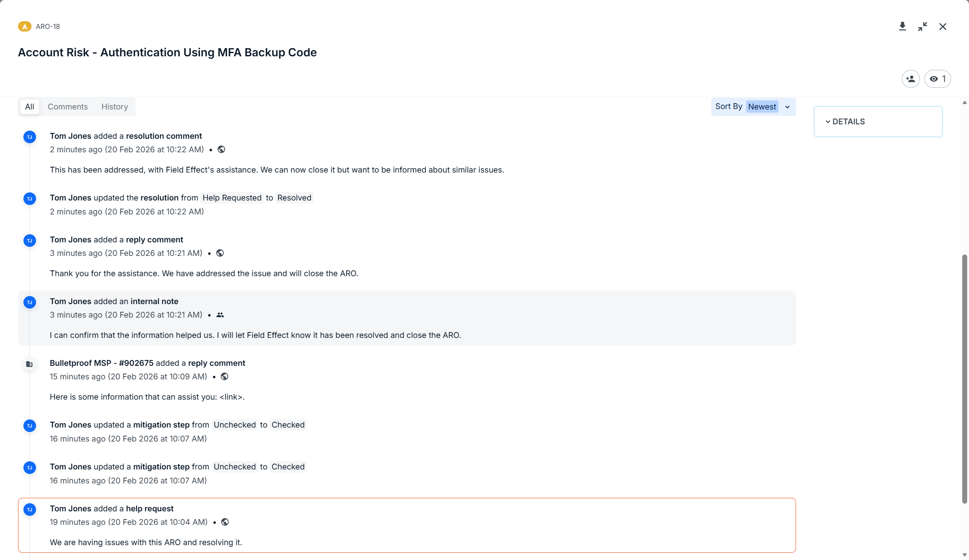Click the building icon beside Bulletproof MSP
Image resolution: width=969 pixels, height=560 pixels.
pyautogui.click(x=29, y=364)
